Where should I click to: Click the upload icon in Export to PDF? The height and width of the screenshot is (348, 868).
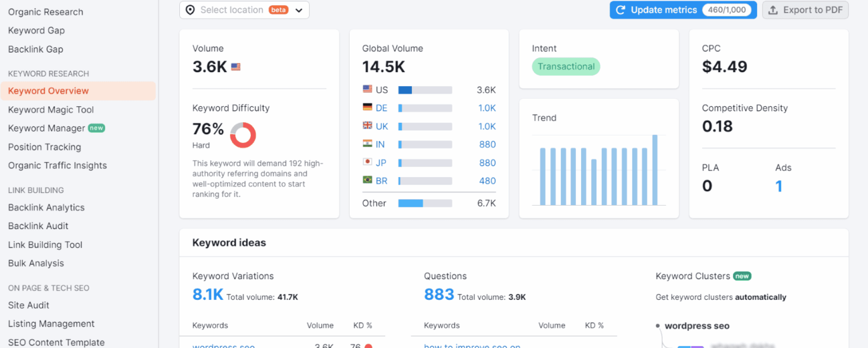773,10
